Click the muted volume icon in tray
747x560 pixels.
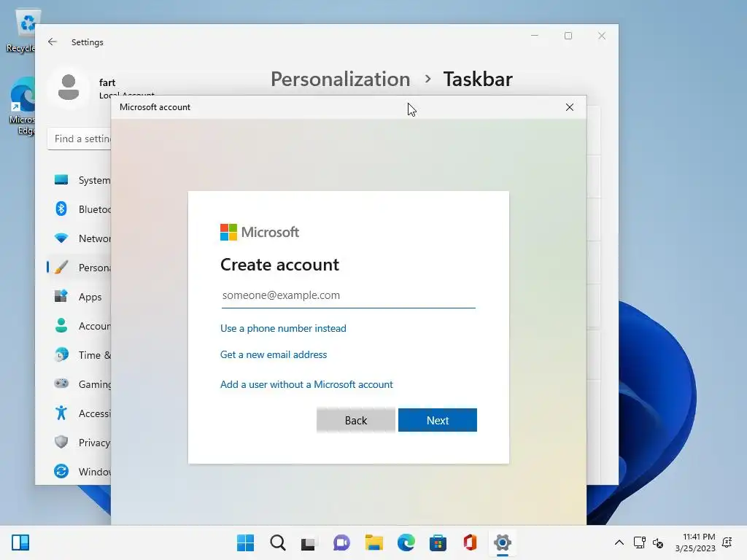pos(658,542)
